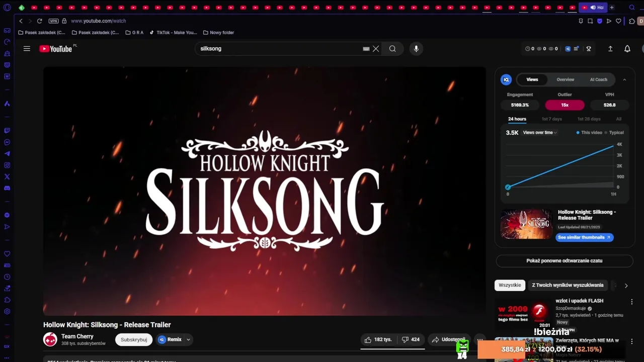
Task: Search tabs with the magnifier icon
Action: [632, 8]
